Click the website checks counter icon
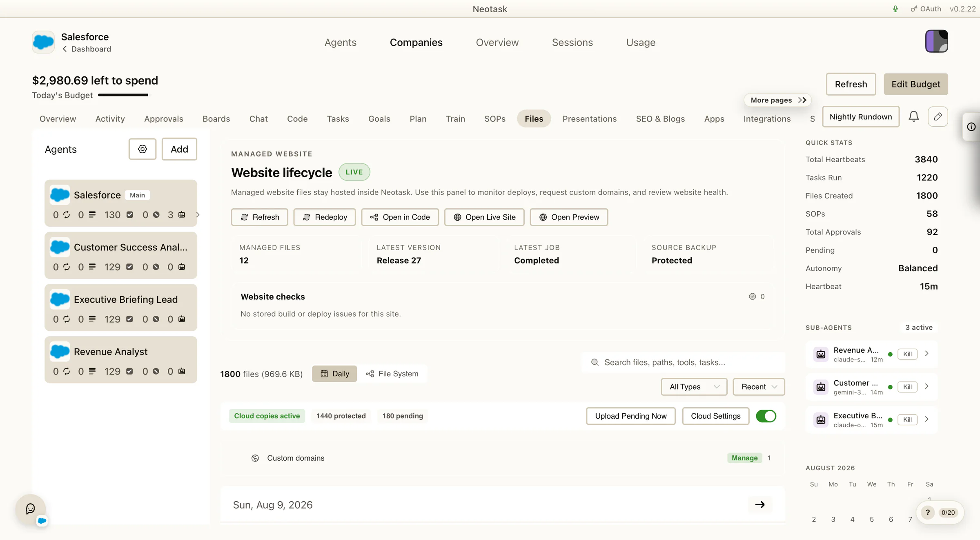This screenshot has height=540, width=980. point(753,297)
